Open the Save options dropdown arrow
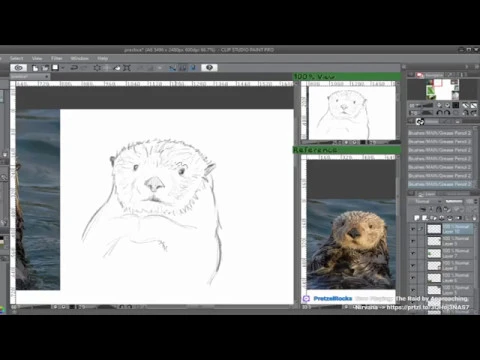 click(x=62, y=68)
